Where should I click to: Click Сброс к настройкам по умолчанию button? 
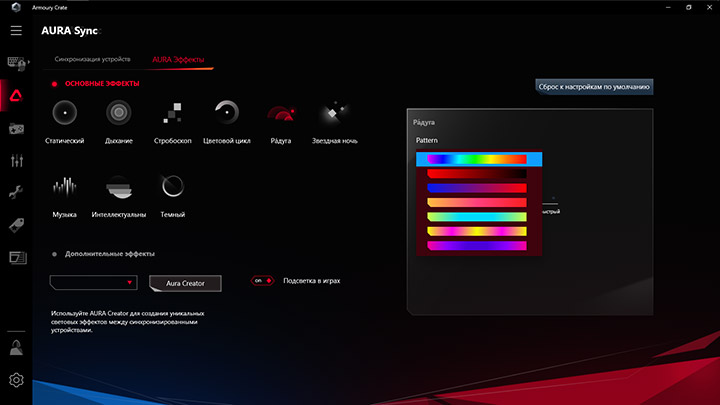(x=594, y=86)
